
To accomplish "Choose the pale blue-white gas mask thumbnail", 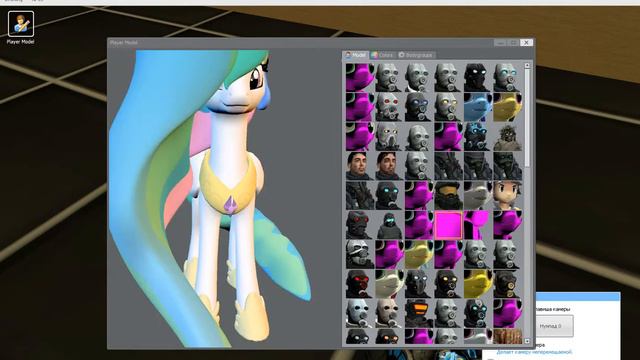I will coord(360,313).
